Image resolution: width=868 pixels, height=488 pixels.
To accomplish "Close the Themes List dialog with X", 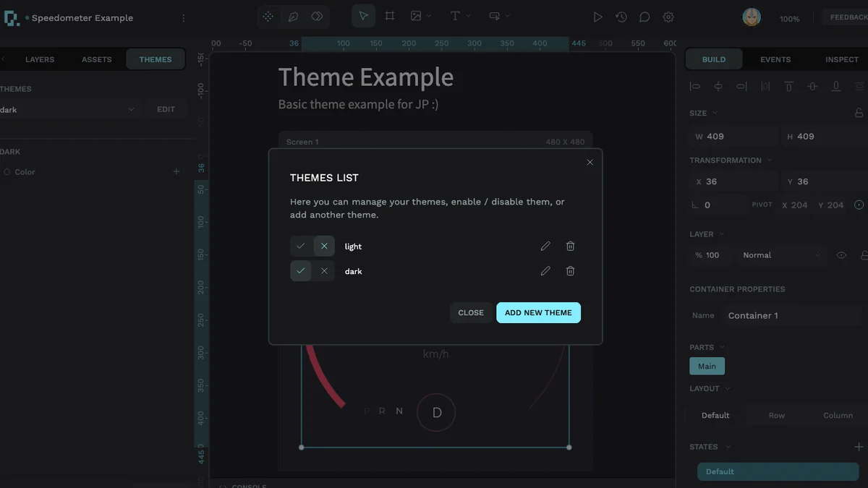I will pyautogui.click(x=590, y=162).
